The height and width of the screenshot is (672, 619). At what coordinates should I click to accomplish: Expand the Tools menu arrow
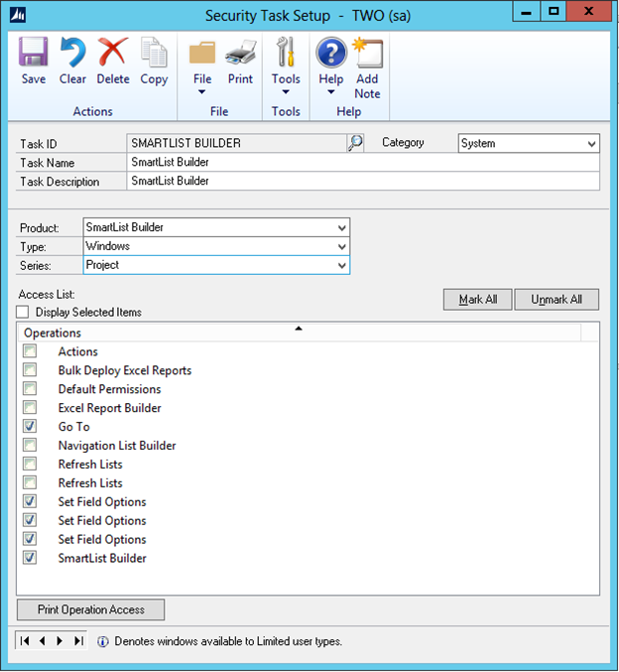(286, 91)
